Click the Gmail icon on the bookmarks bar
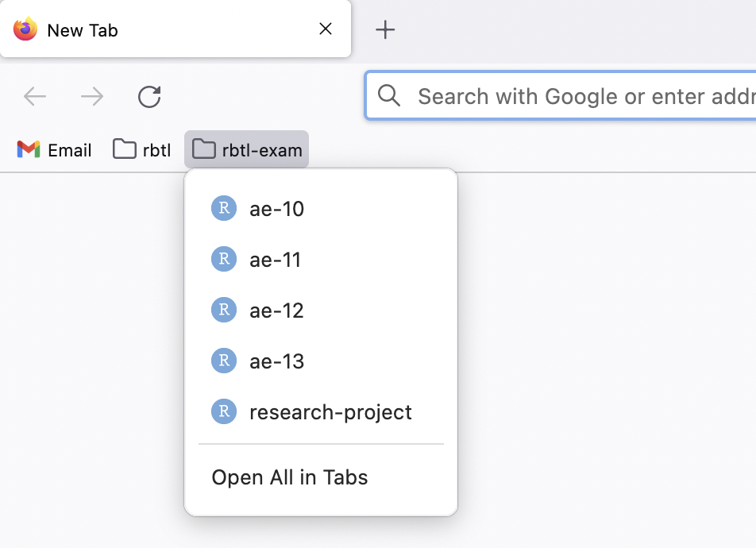Image resolution: width=756 pixels, height=548 pixels. coord(28,149)
